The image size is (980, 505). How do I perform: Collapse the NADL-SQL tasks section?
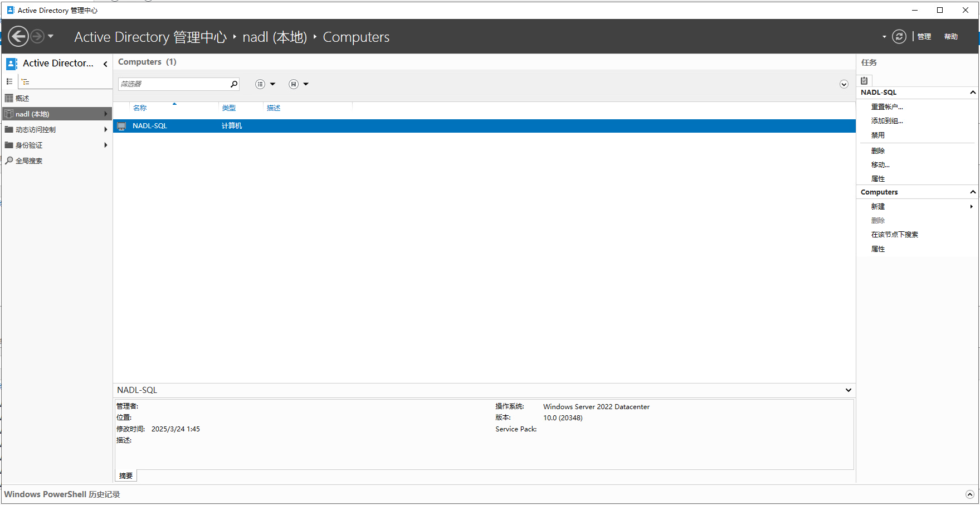pyautogui.click(x=973, y=93)
